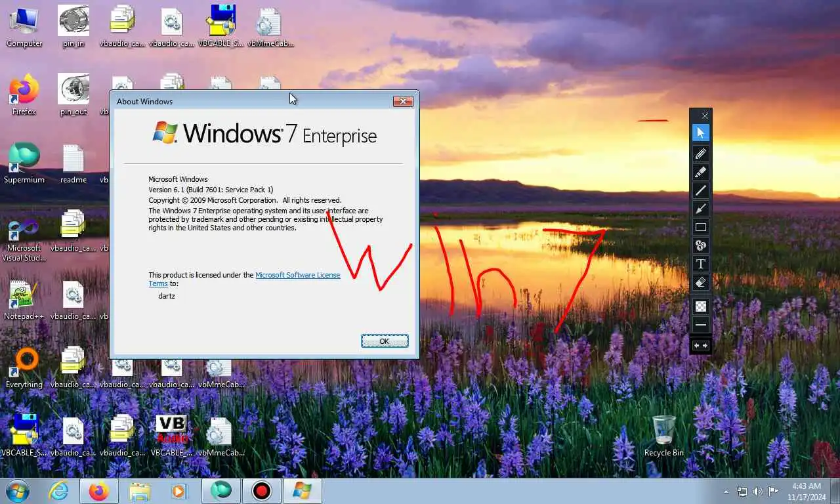Screen dimensions: 840x504
Task: Select the numbered steps tool
Action: click(x=700, y=245)
